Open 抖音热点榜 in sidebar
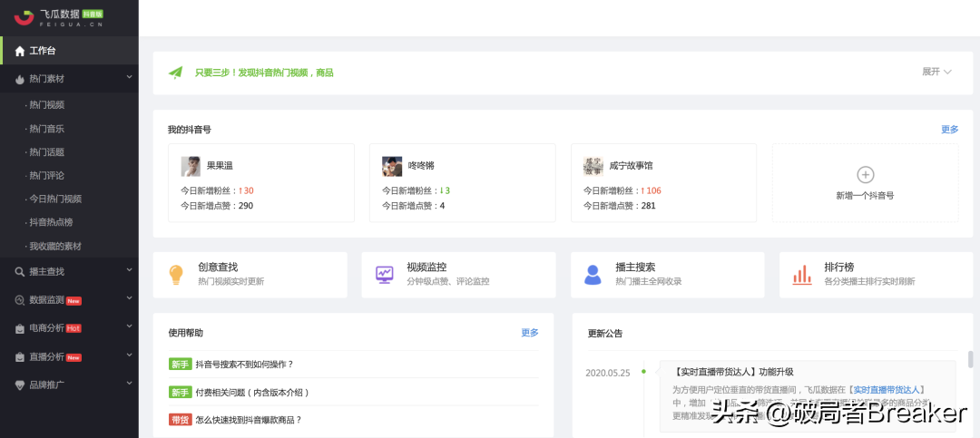 point(51,222)
